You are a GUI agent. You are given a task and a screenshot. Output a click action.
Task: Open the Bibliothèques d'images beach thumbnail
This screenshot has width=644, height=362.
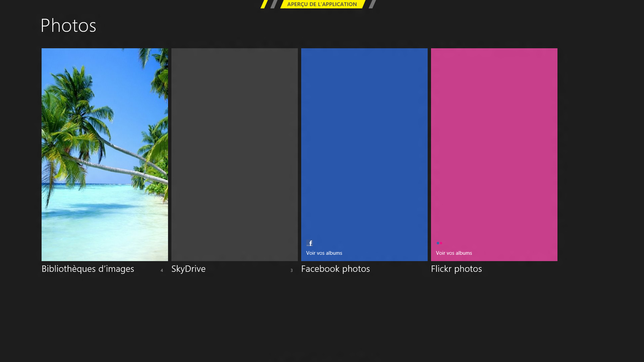[x=105, y=155]
